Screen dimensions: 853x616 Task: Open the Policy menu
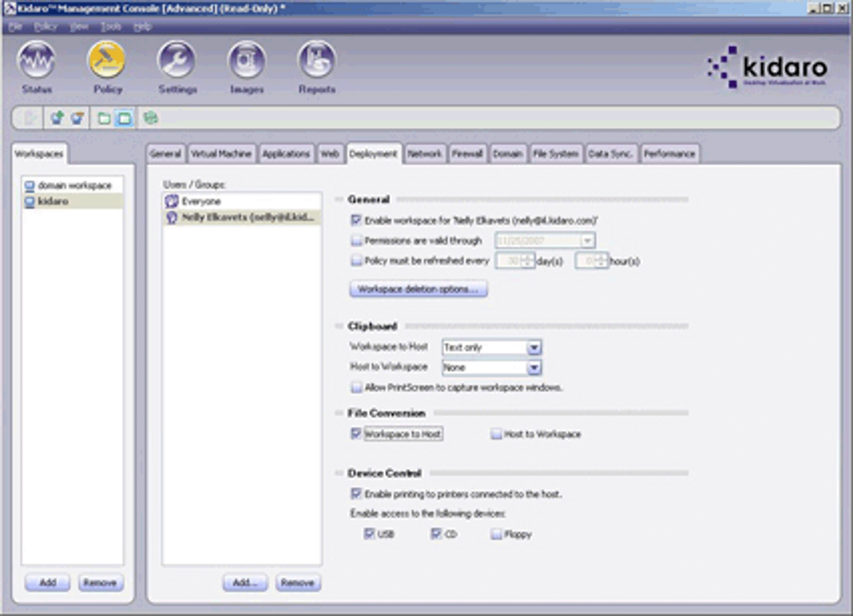coord(46,27)
